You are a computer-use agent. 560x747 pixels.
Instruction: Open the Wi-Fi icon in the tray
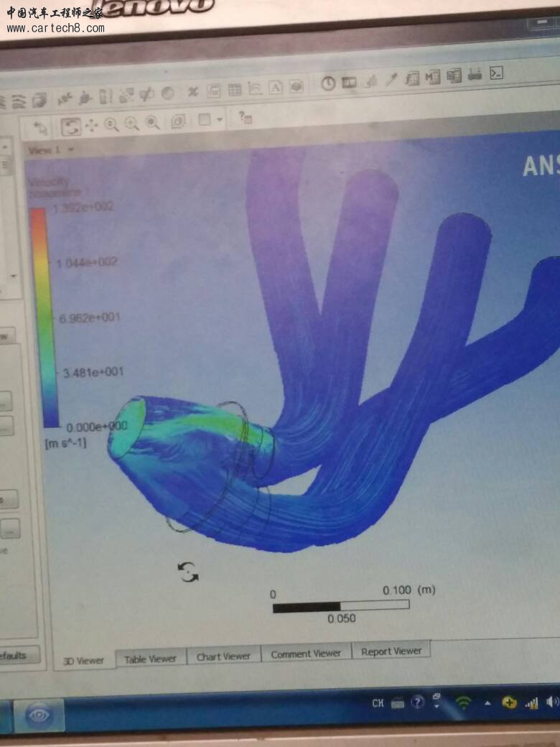click(x=463, y=702)
